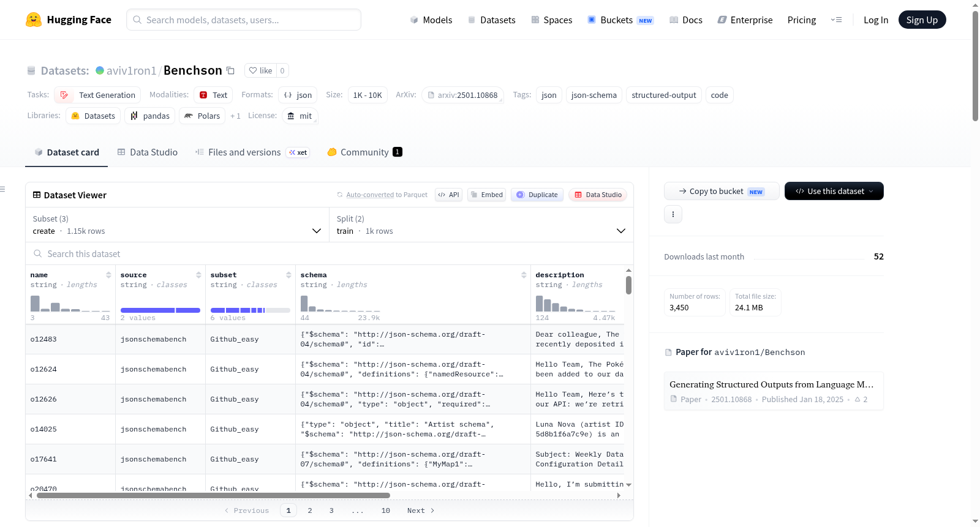The width and height of the screenshot is (980, 527).
Task: Go to page 2 of the table
Action: pyautogui.click(x=310, y=510)
